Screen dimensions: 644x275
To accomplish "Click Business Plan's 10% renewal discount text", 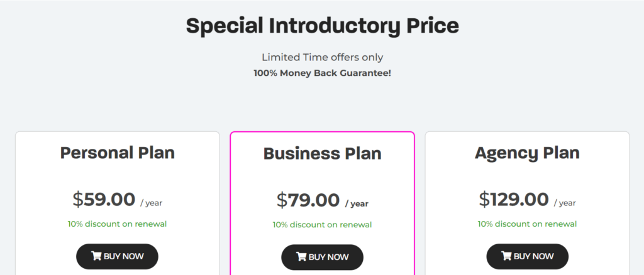I will (x=323, y=225).
